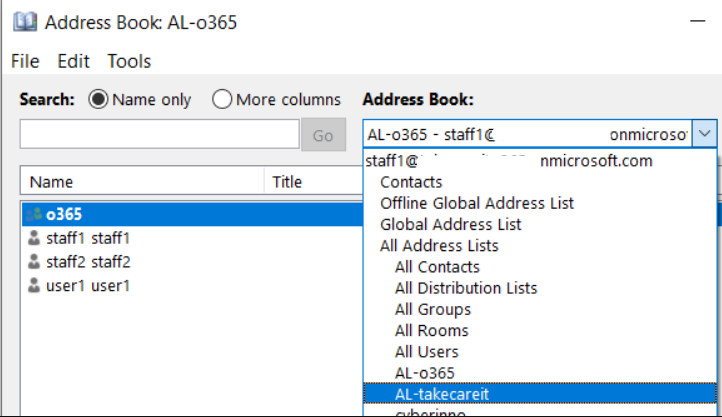Click the Go search button
Screen dimensions: 722x417
(323, 135)
